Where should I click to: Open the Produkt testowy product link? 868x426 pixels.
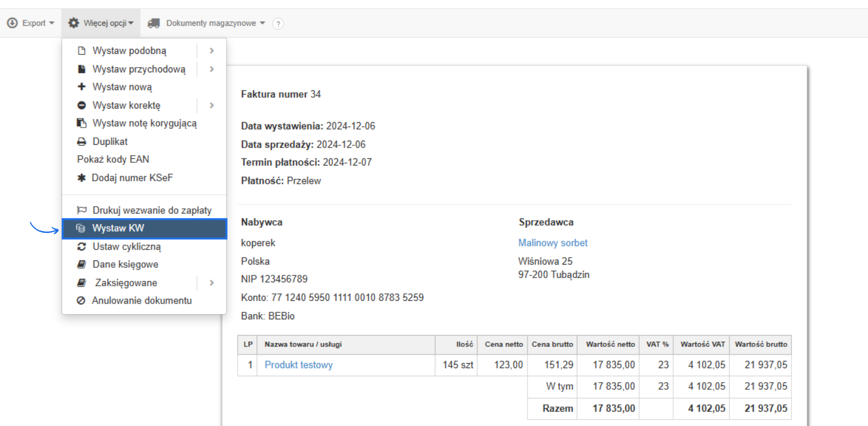[x=298, y=365]
